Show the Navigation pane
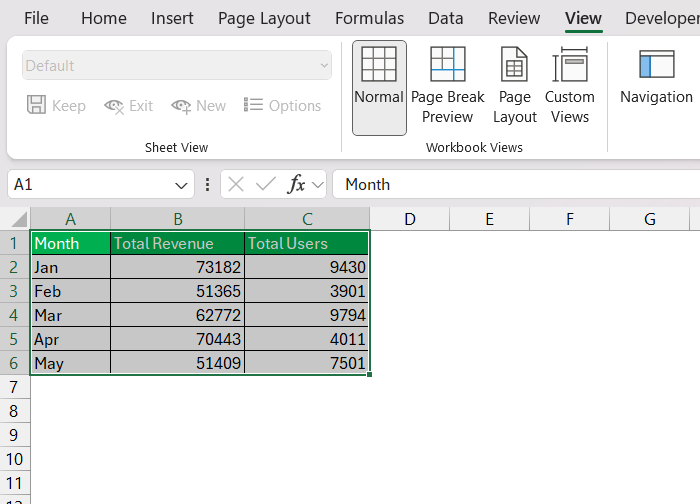The width and height of the screenshot is (700, 504). point(656,76)
